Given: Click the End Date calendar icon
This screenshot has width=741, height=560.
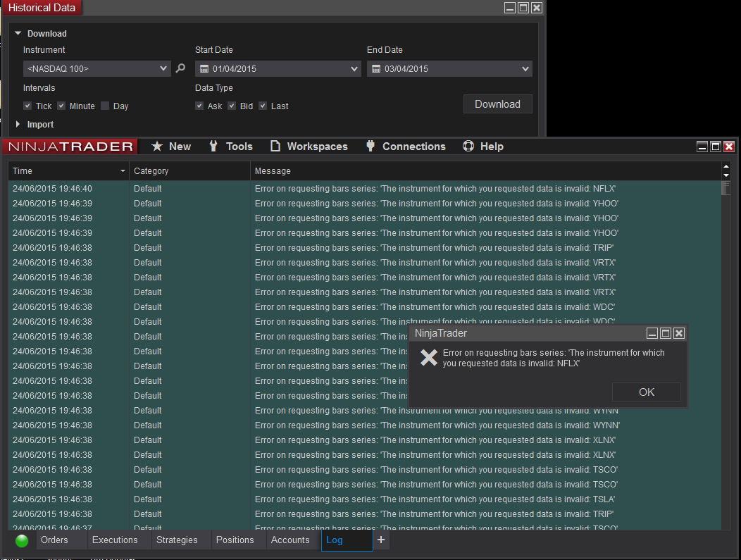Looking at the screenshot, I should coord(376,69).
